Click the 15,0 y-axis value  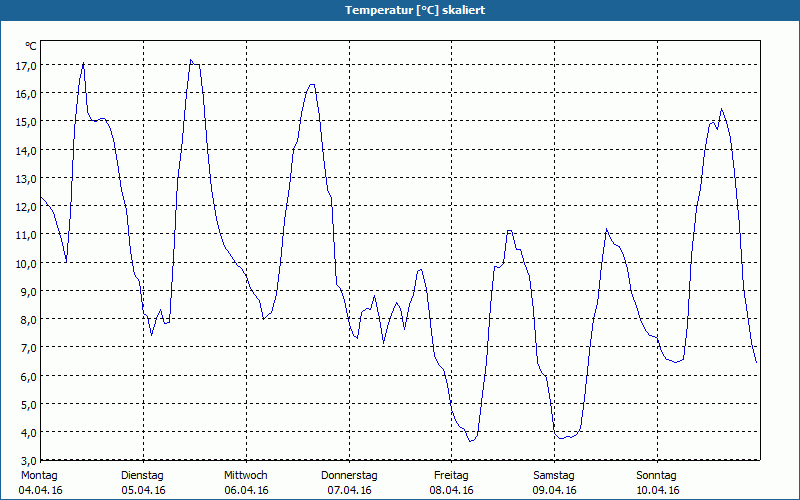27,122
